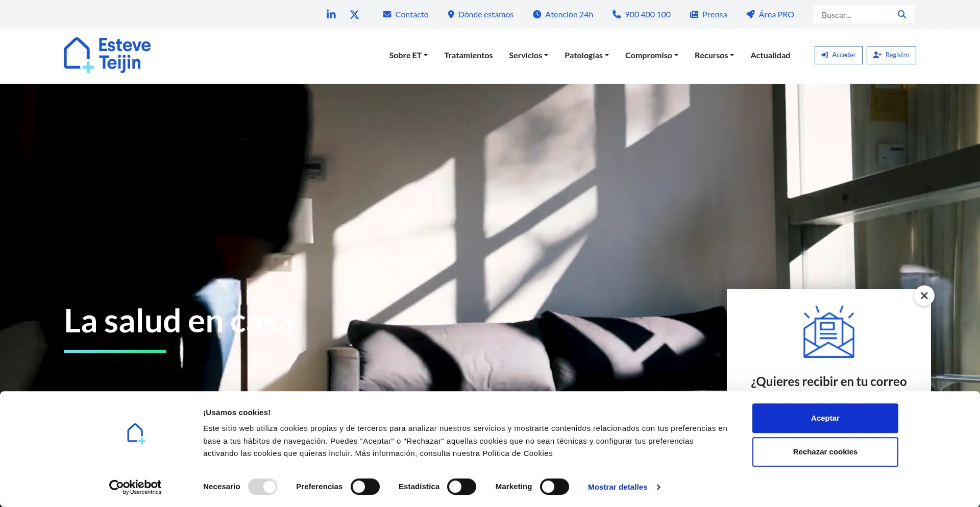The image size is (980, 507).
Task: Open the LinkedIn profile icon
Action: pyautogui.click(x=331, y=14)
